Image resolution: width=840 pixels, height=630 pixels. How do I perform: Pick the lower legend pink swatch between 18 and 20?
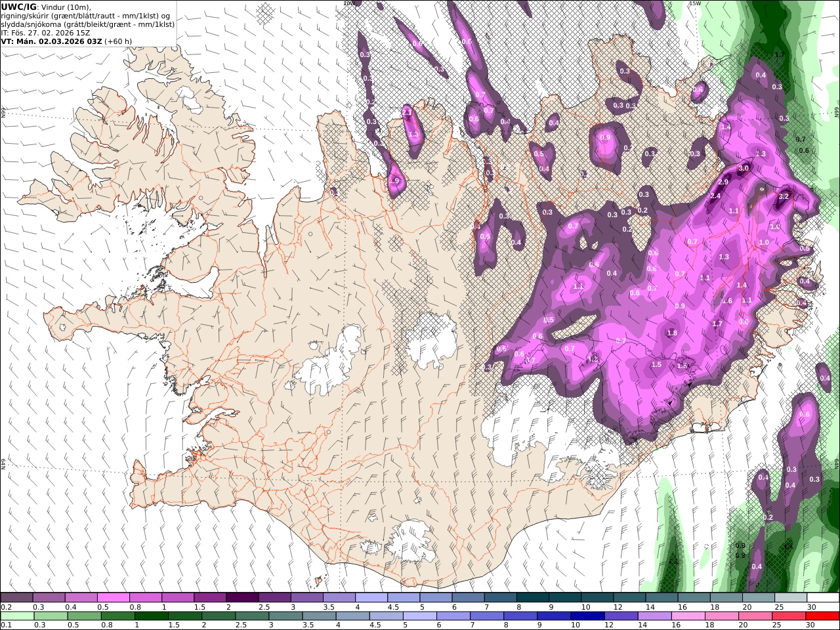point(721,616)
